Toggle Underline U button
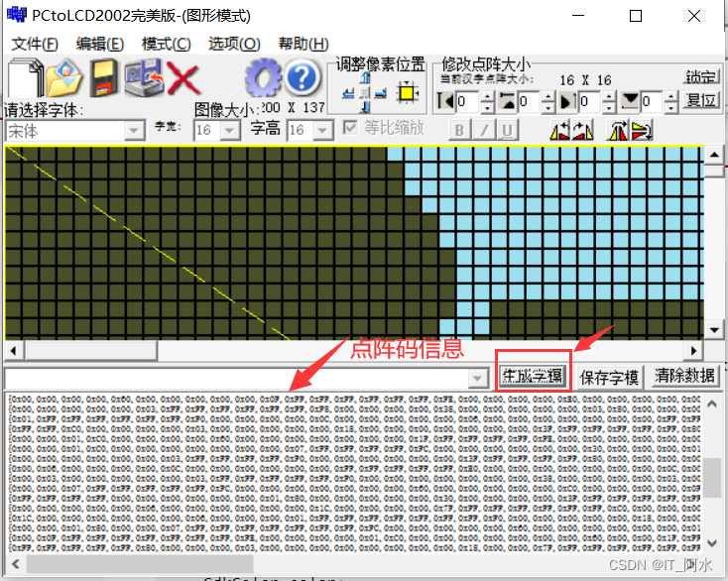This screenshot has width=728, height=581. point(507,130)
